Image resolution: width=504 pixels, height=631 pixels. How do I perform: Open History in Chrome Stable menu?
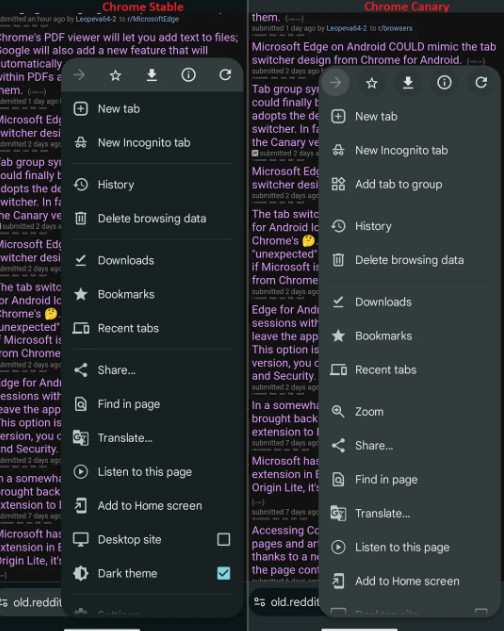coord(153,185)
